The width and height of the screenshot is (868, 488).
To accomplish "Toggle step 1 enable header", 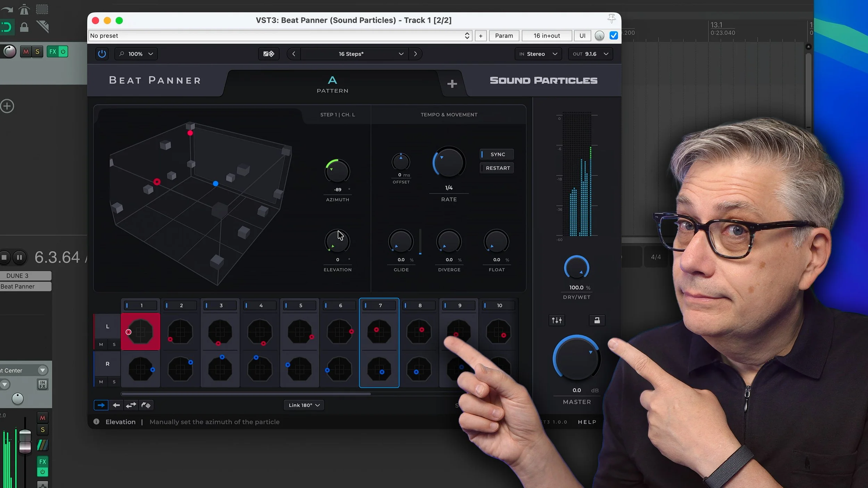I will (141, 305).
